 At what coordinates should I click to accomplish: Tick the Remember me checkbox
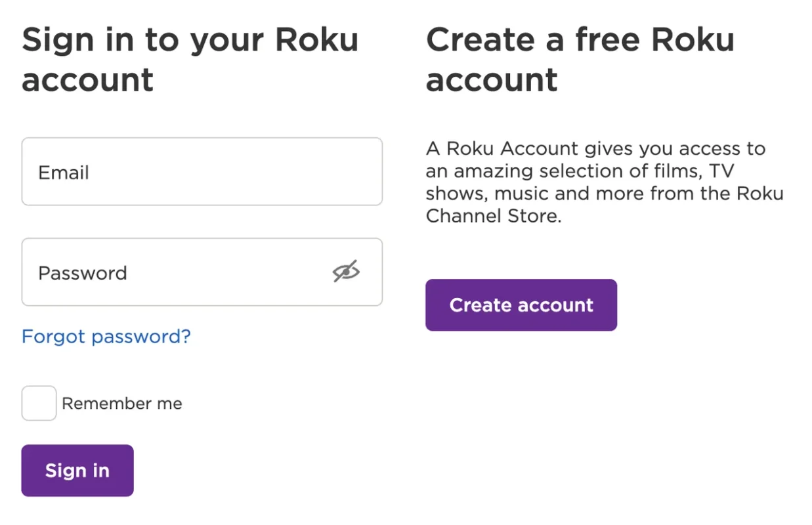click(39, 403)
